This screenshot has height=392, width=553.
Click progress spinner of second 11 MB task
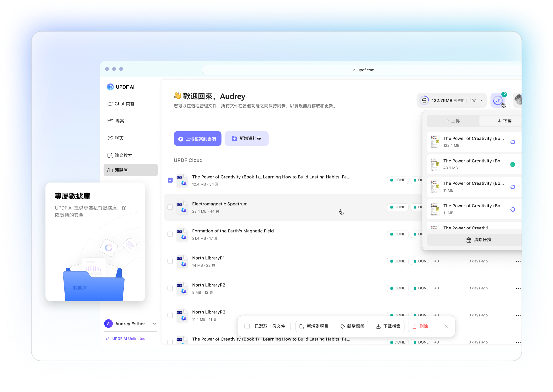[x=513, y=209]
